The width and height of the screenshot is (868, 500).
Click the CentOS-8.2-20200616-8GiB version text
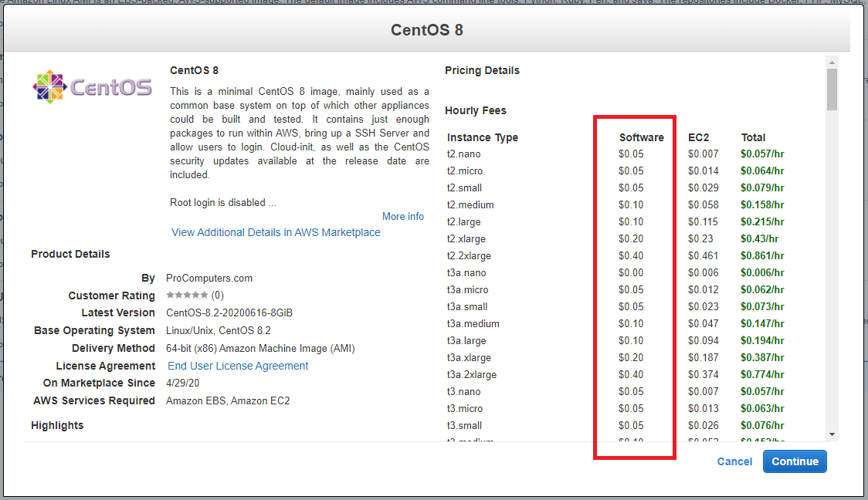click(x=229, y=312)
